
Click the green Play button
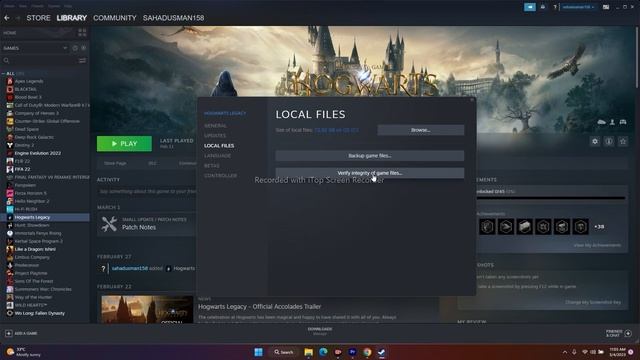(124, 144)
